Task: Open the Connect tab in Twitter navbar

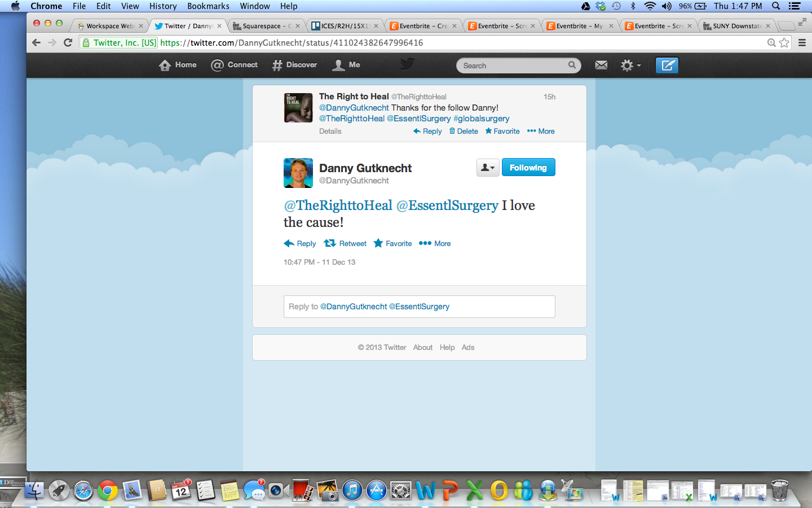Action: [x=234, y=65]
